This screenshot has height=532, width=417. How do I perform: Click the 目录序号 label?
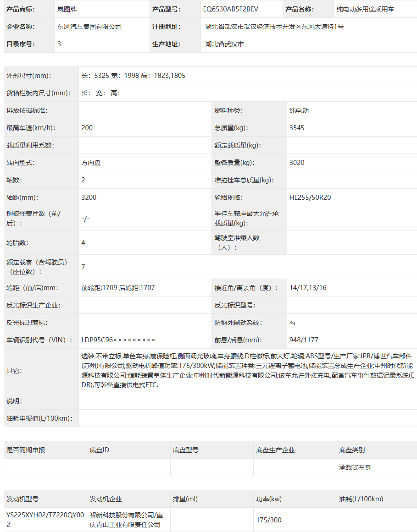[x=20, y=44]
